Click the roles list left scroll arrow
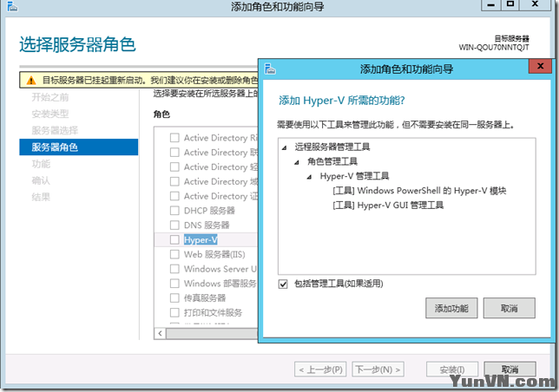 160,333
